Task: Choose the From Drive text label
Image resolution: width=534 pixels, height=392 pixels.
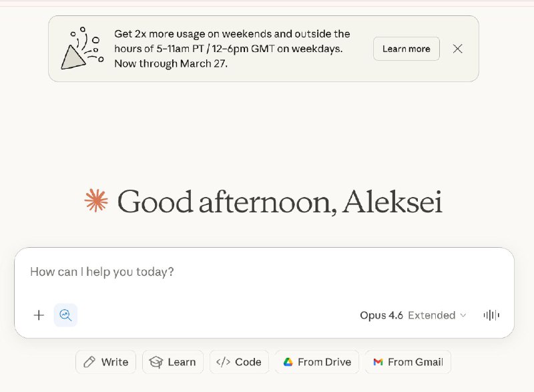Action: pyautogui.click(x=324, y=362)
